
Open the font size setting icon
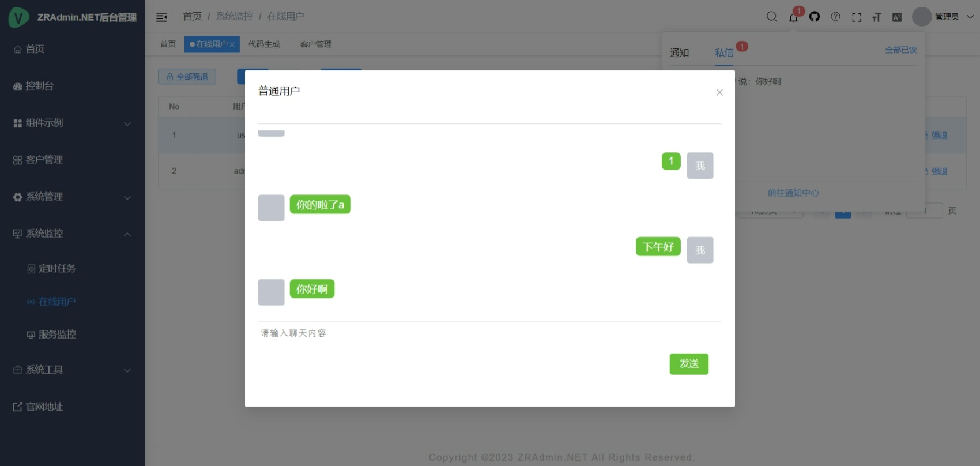coord(877,17)
